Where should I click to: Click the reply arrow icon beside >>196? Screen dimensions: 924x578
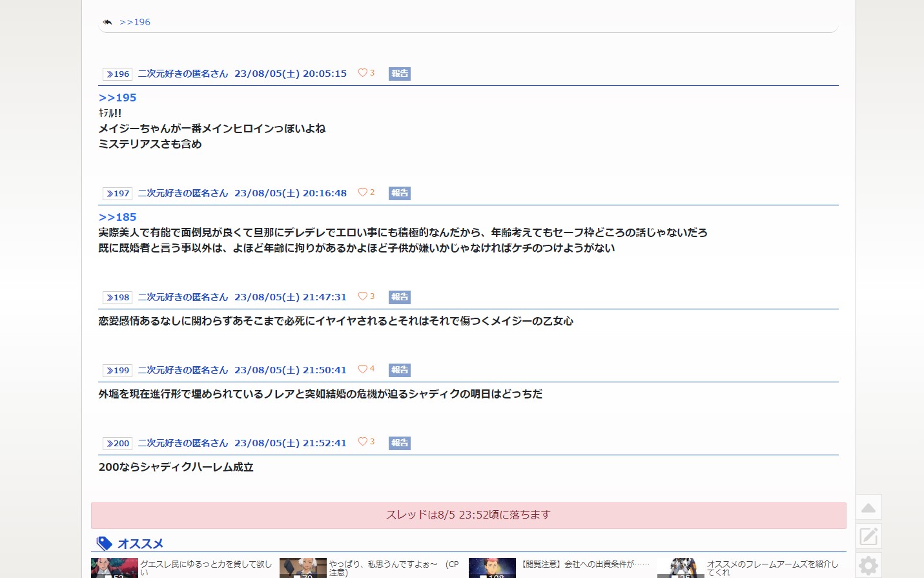pos(108,22)
